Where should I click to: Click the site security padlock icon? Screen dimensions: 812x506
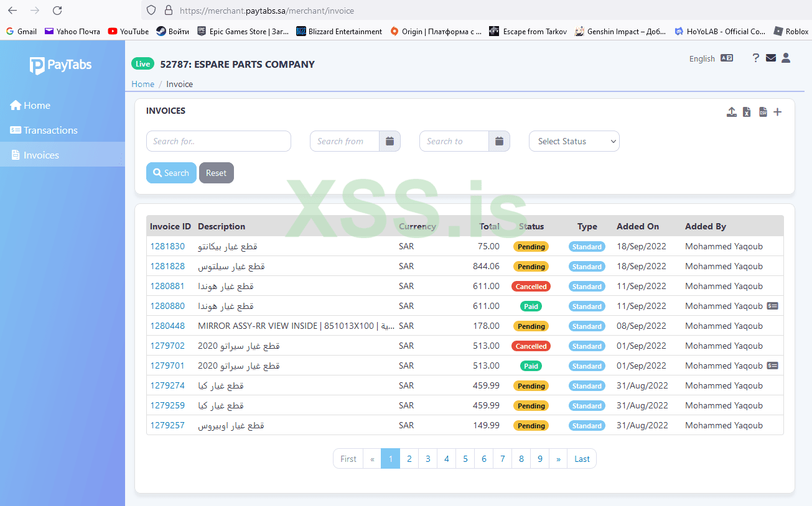167,11
